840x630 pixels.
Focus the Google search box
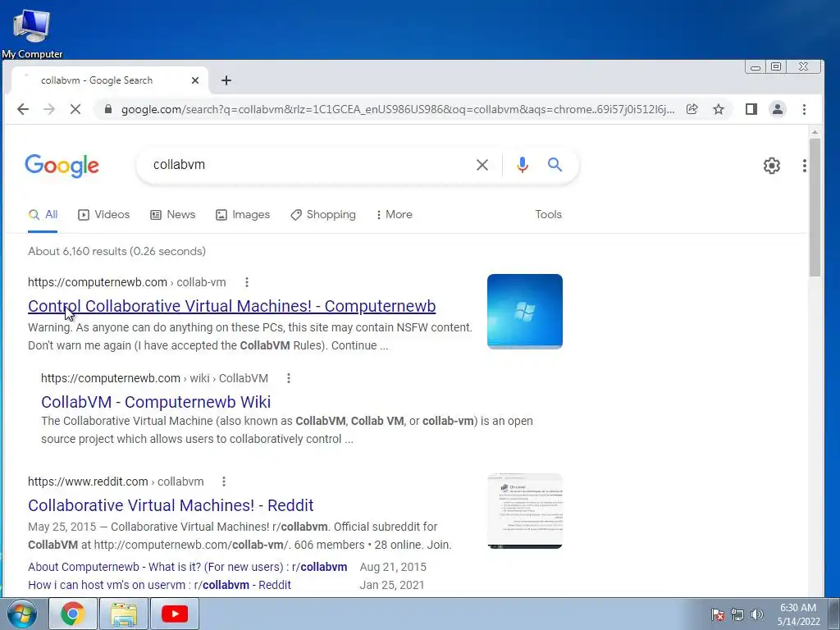[x=305, y=164]
